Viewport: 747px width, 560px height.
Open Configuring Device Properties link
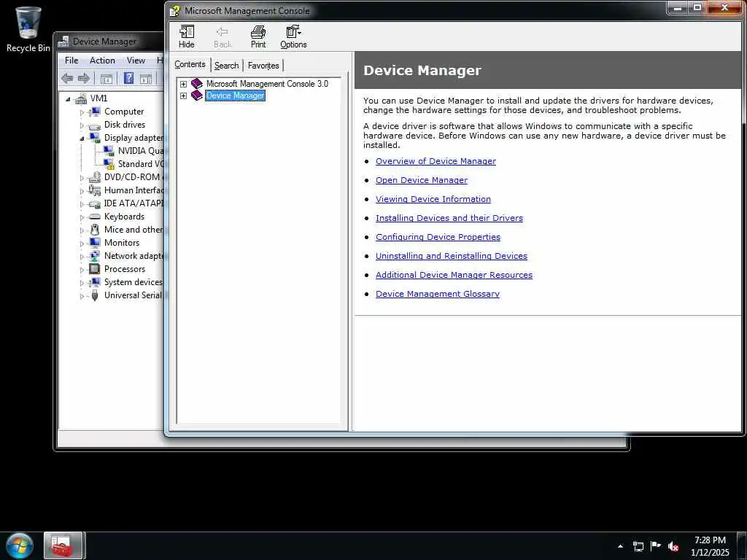point(438,237)
